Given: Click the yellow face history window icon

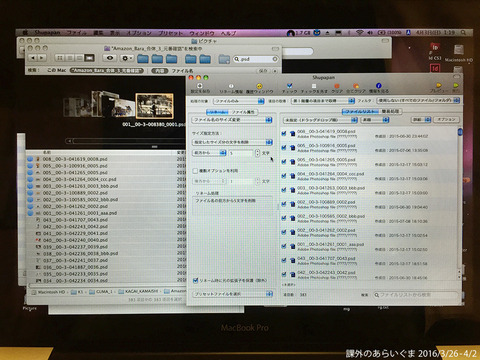Looking at the screenshot, I should point(259,86).
